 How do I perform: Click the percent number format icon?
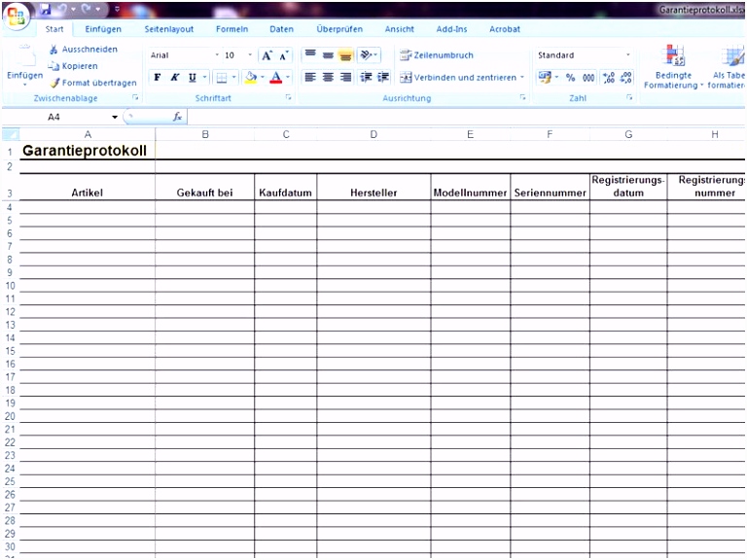coord(570,77)
